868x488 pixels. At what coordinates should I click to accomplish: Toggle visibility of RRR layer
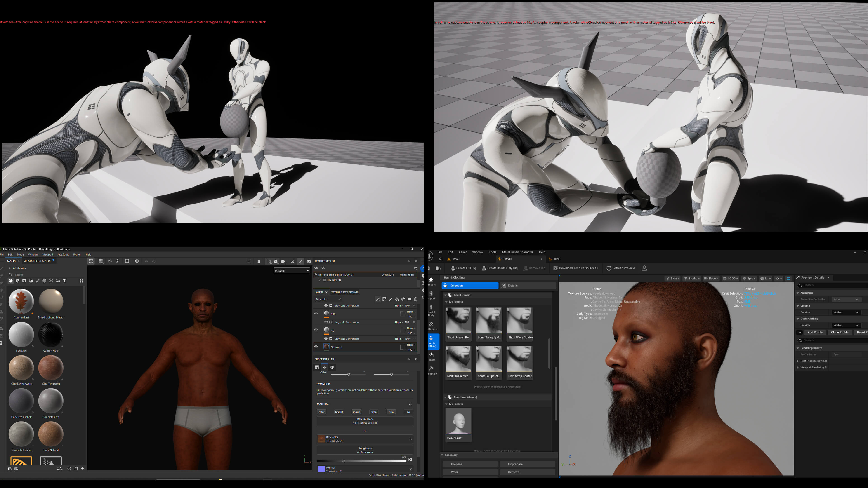click(x=316, y=314)
